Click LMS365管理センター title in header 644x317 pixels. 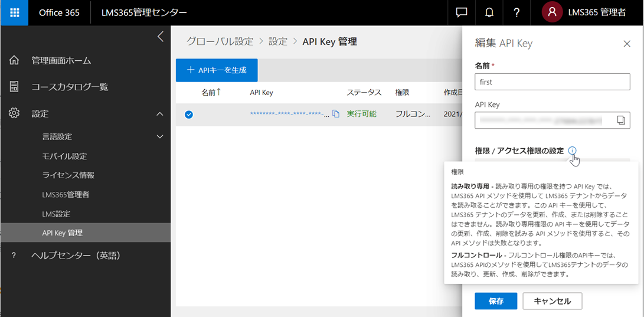coord(144,12)
